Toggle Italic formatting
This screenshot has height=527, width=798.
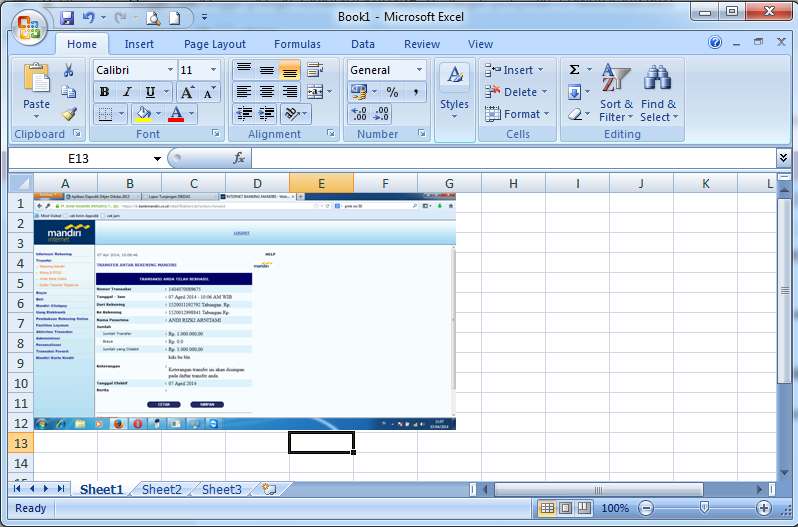point(127,92)
